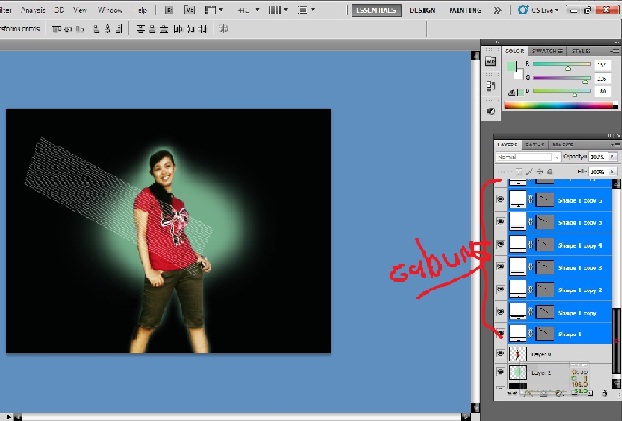Open the Mini Bridge button in application bar

click(x=189, y=10)
